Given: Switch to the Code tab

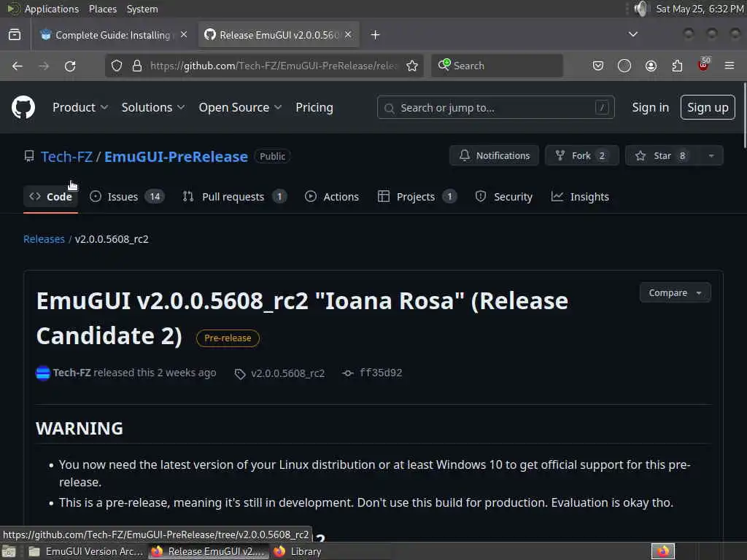Looking at the screenshot, I should (50, 197).
